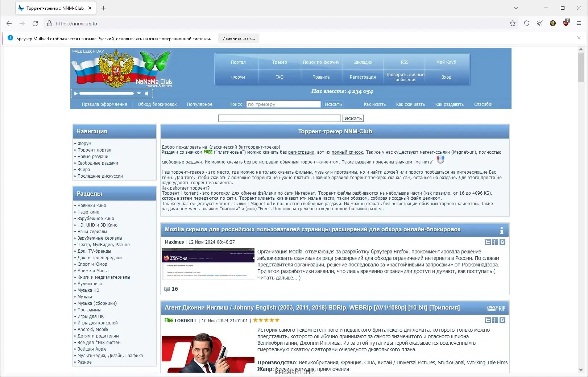The image size is (588, 377).
Task: Click the FREE icon next to LORDKILL
Action: coord(168,320)
